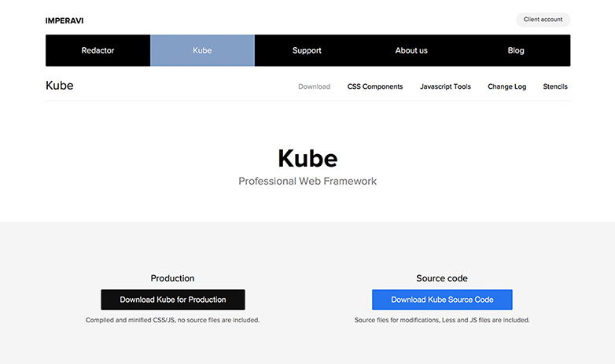
Task: View the Change Log link
Action: [x=506, y=86]
